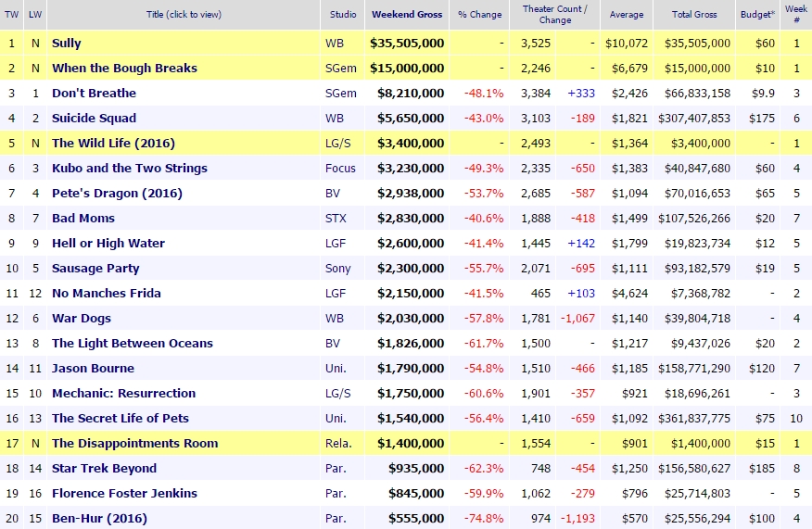Select budget $175 for Suicide Squad
Viewport: 812px width, 529px height.
coord(761,118)
